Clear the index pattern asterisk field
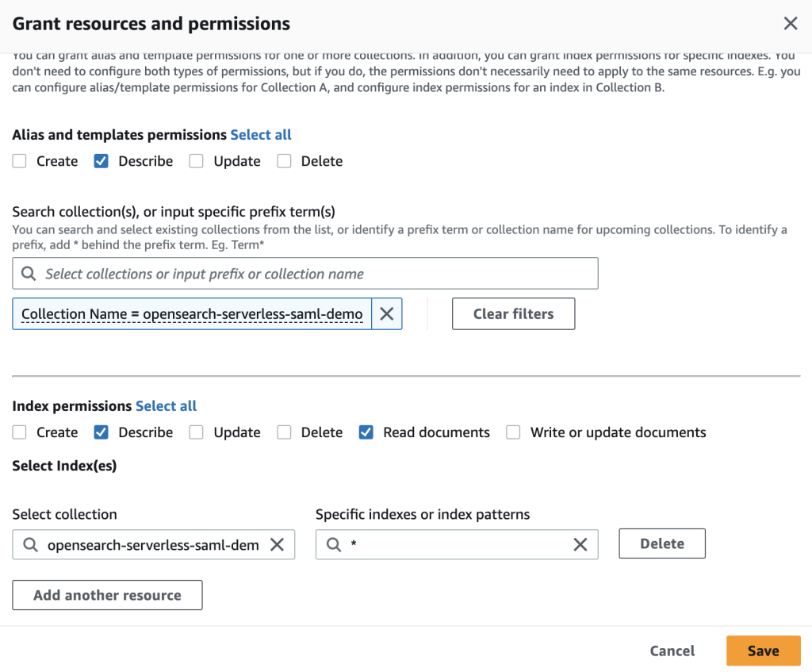This screenshot has height=672, width=812. [580, 544]
